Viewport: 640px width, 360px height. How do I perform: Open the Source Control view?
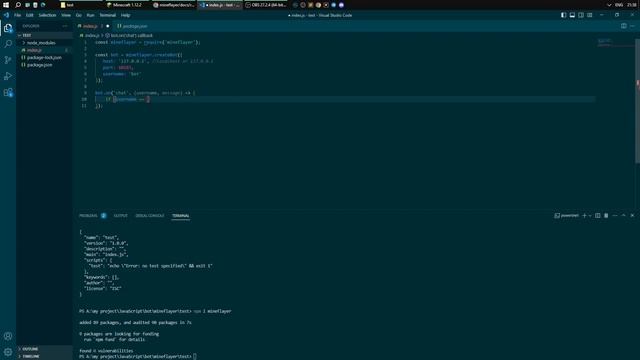coord(8,60)
